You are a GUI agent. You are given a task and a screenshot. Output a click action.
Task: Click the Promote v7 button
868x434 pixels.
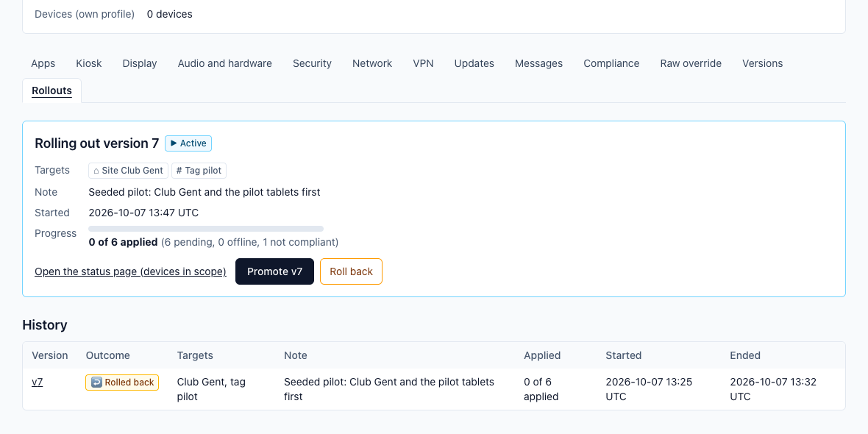pos(274,271)
